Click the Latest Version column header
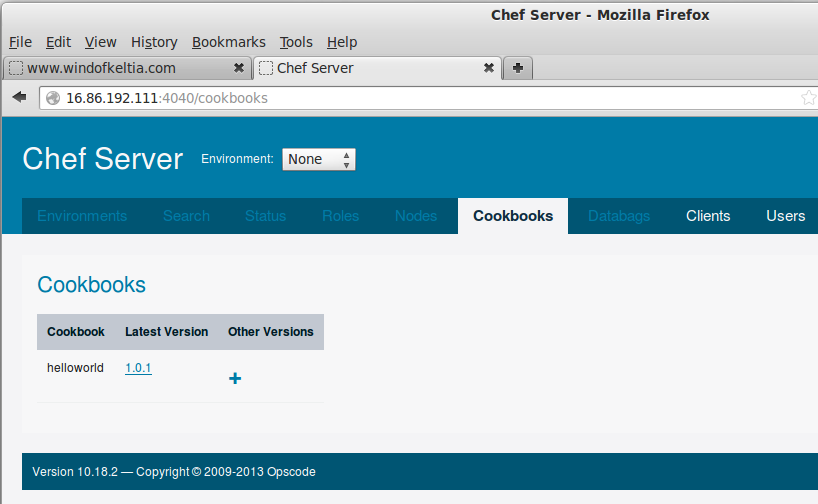The height and width of the screenshot is (504, 818). click(x=166, y=332)
